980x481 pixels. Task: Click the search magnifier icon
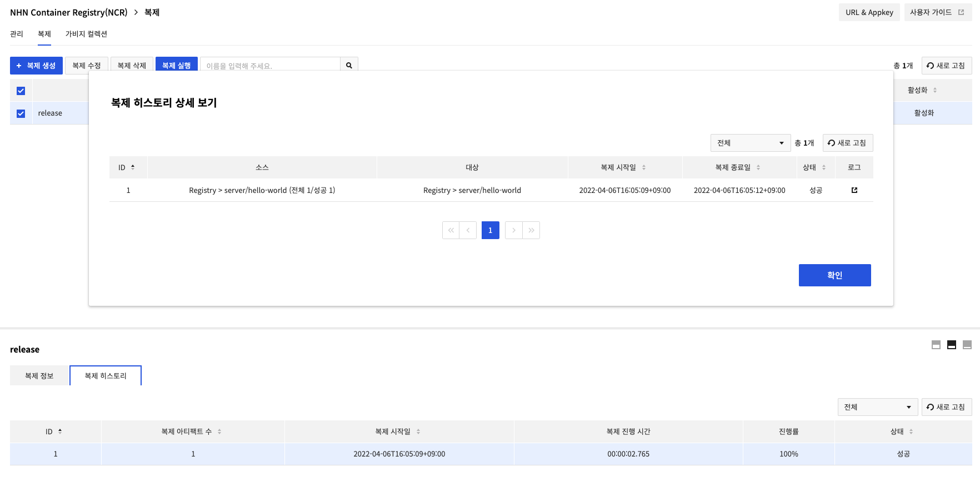pos(349,66)
